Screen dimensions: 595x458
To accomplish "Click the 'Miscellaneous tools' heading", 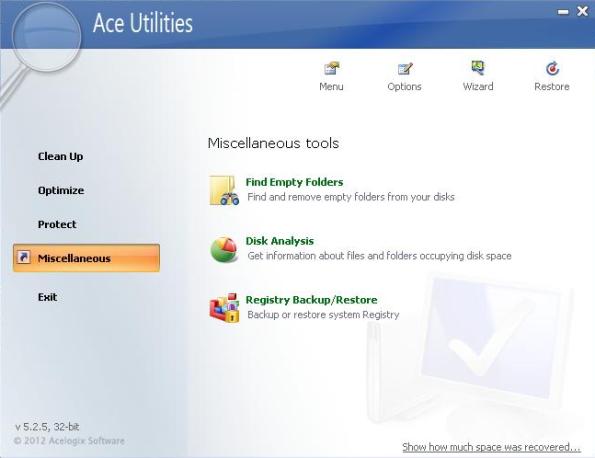I will coord(273,143).
